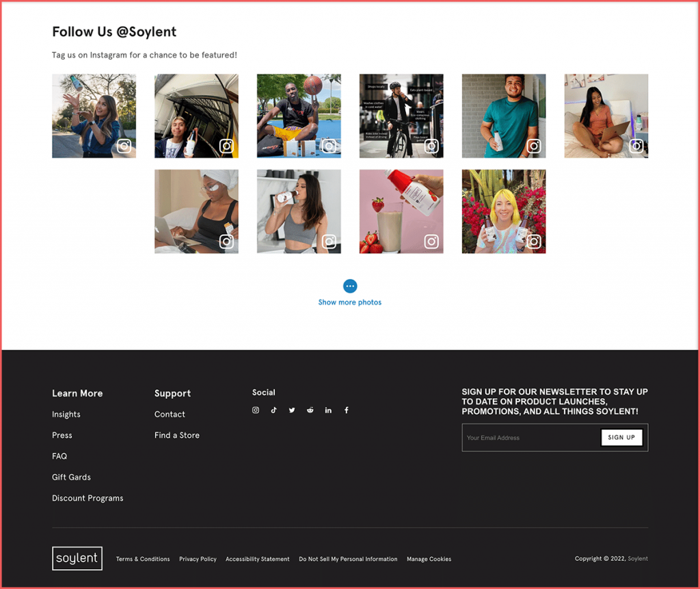Open the TikTok social icon
This screenshot has width=700, height=589.
tap(273, 410)
